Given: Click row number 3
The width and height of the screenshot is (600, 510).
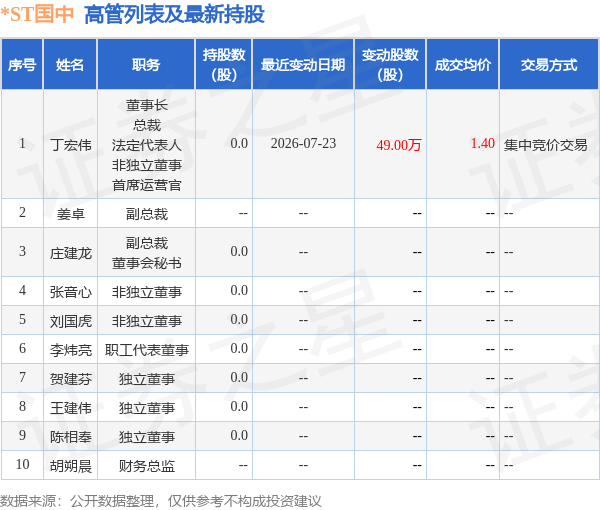Looking at the screenshot, I should 23,251.
